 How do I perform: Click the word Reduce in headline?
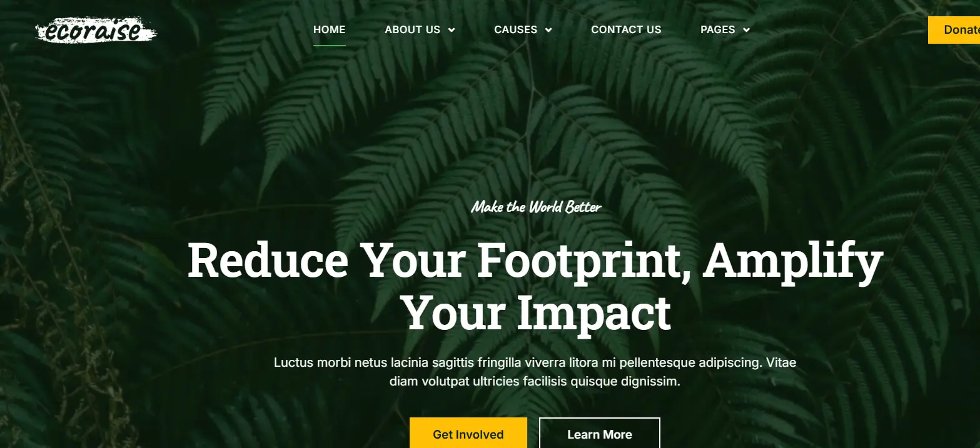point(268,259)
